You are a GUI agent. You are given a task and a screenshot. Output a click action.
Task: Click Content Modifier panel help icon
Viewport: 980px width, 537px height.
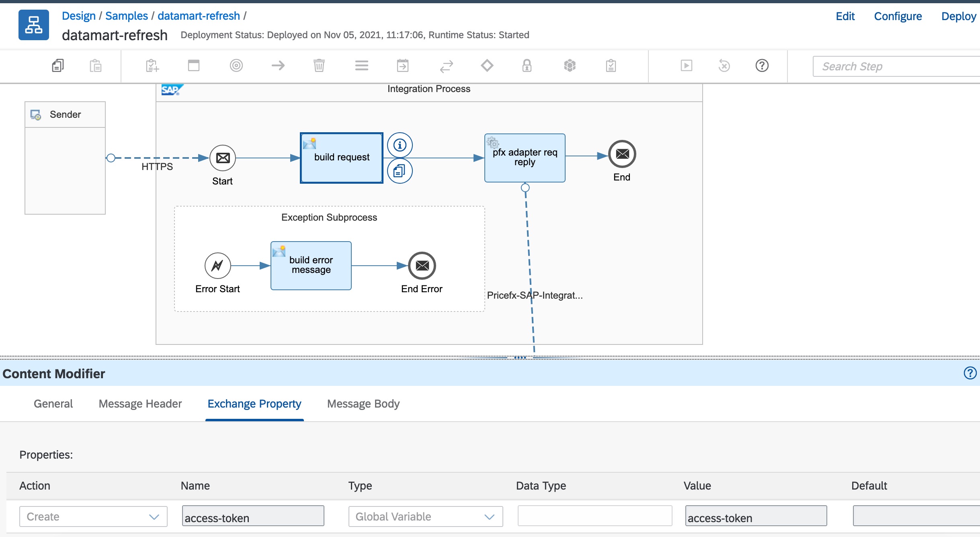point(970,373)
